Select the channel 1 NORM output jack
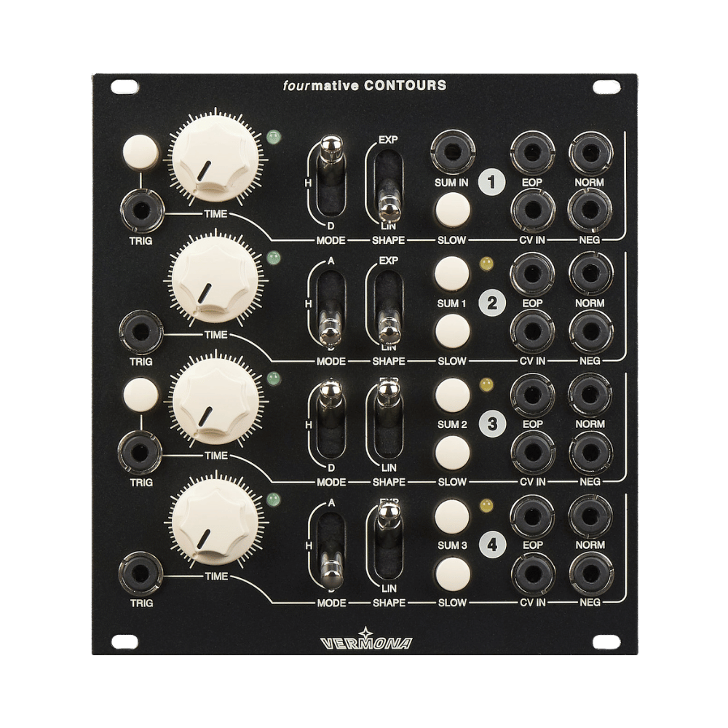The image size is (728, 728). pos(590,152)
